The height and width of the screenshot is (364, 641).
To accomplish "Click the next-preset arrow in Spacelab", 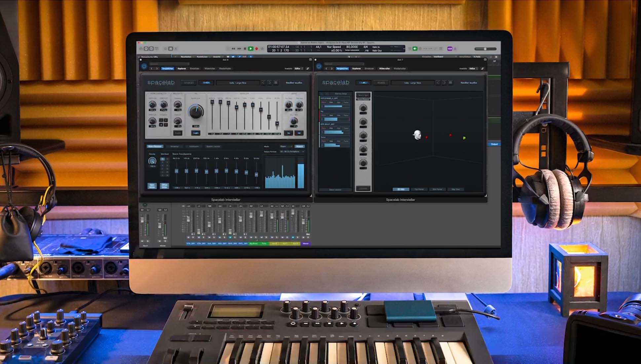I will (270, 83).
